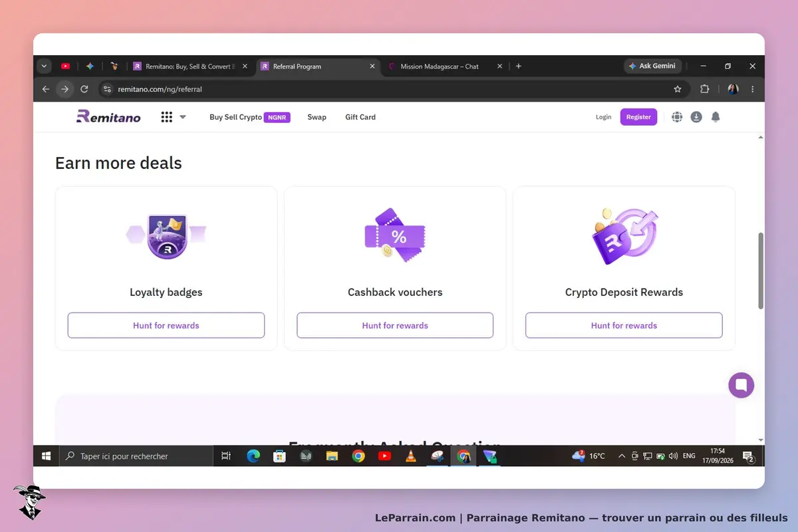Screen dimensions: 798x532
Task: Launch VLC media player from the taskbar
Action: click(411, 456)
